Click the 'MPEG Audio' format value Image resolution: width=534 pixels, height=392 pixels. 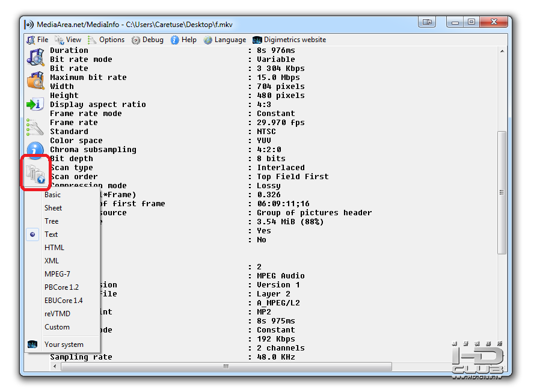pos(281,276)
